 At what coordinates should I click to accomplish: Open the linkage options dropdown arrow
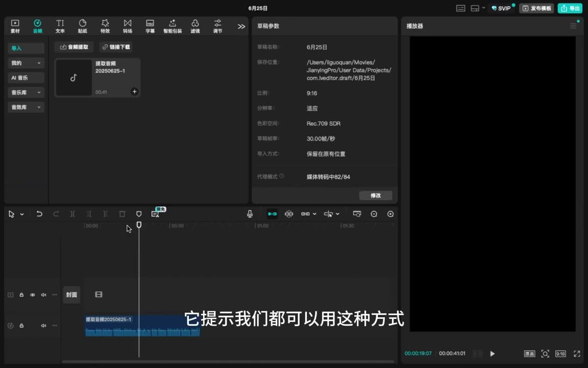tap(314, 214)
